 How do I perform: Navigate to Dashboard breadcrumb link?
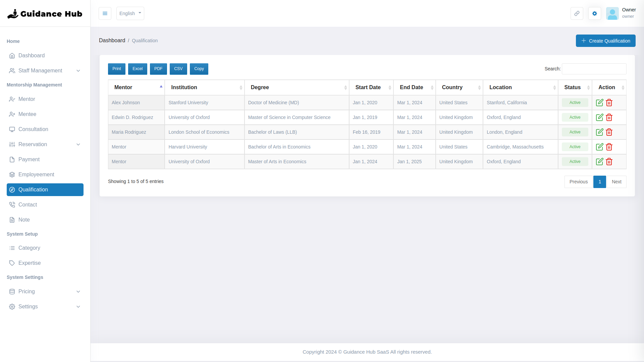pyautogui.click(x=112, y=40)
